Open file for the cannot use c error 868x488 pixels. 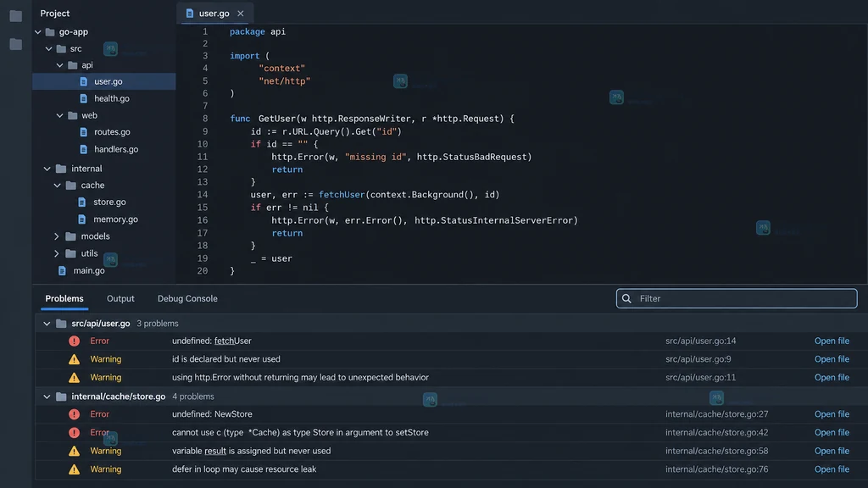(x=832, y=433)
